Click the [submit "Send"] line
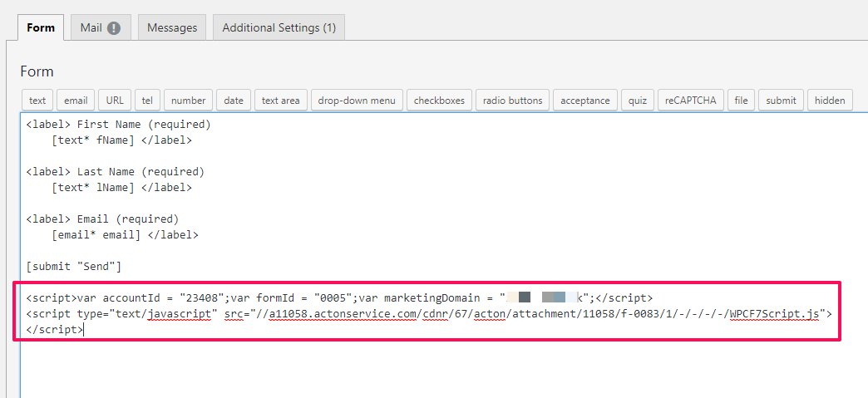Screen dimensions: 868x398 [x=74, y=267]
